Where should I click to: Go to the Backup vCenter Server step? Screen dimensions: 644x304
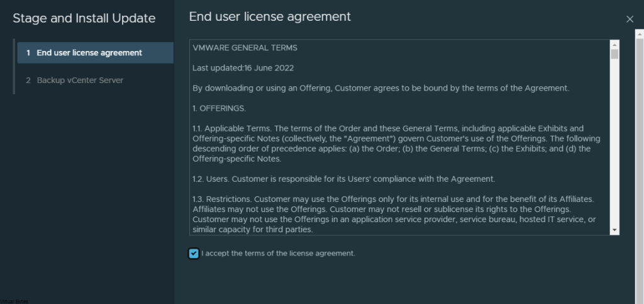[x=80, y=81]
